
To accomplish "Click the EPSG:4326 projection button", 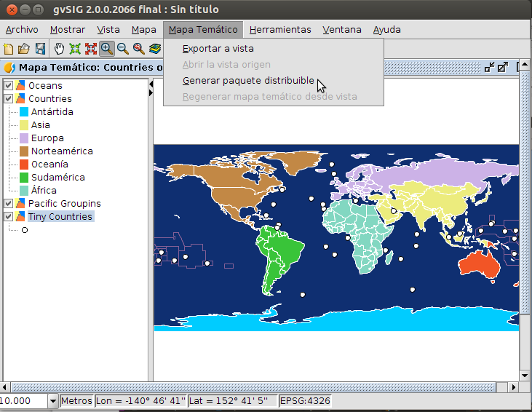I will pos(305,401).
